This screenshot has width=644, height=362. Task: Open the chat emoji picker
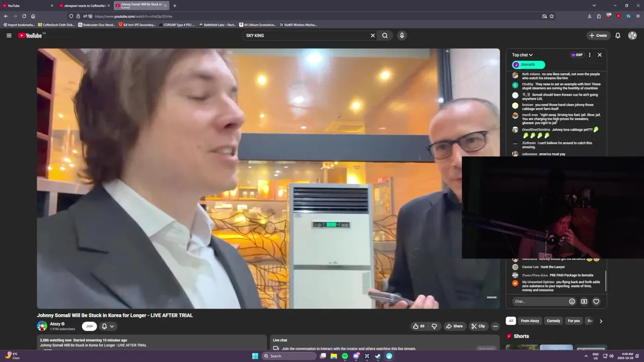point(572,301)
